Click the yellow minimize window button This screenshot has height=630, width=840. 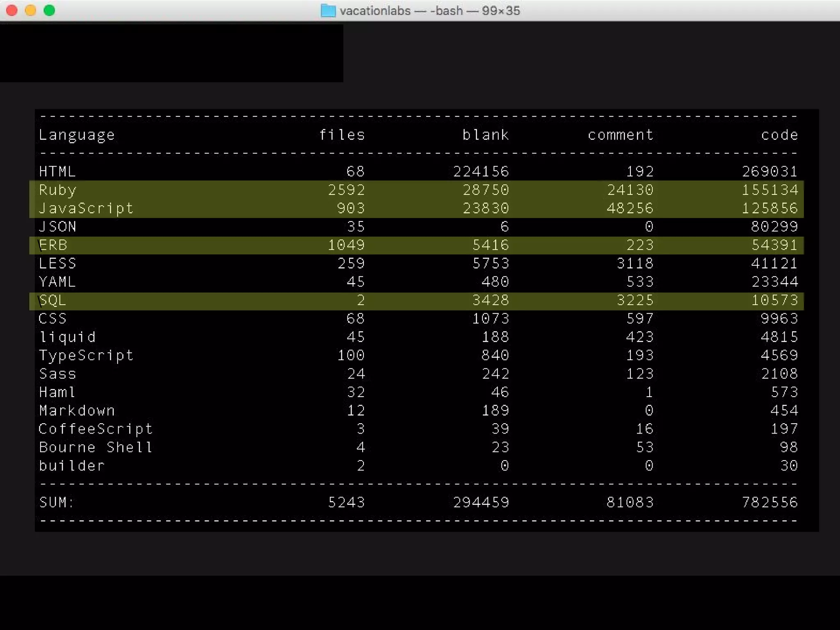31,10
